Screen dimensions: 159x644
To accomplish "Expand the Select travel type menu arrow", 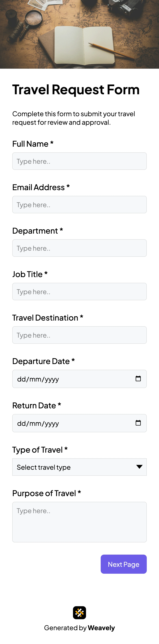I will coord(139,467).
